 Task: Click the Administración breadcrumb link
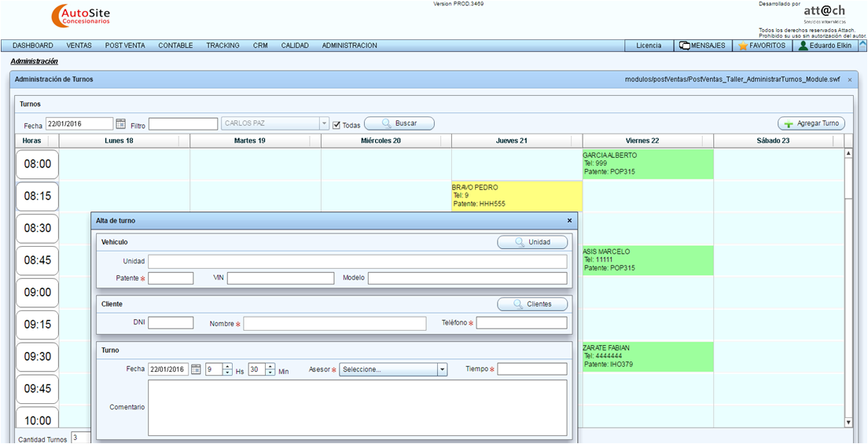(35, 61)
